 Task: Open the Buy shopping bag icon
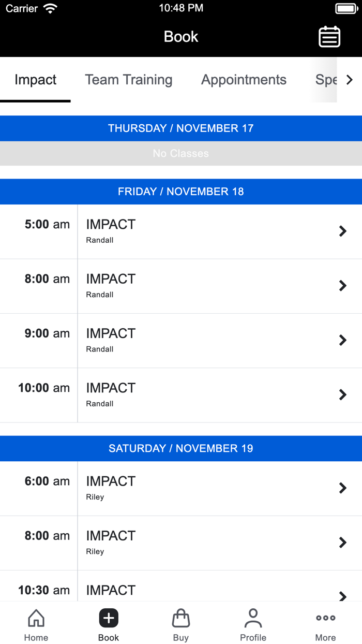coord(181,618)
